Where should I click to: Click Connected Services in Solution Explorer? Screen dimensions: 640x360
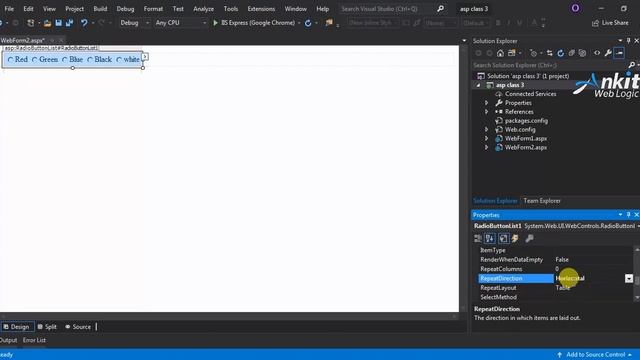[x=530, y=94]
